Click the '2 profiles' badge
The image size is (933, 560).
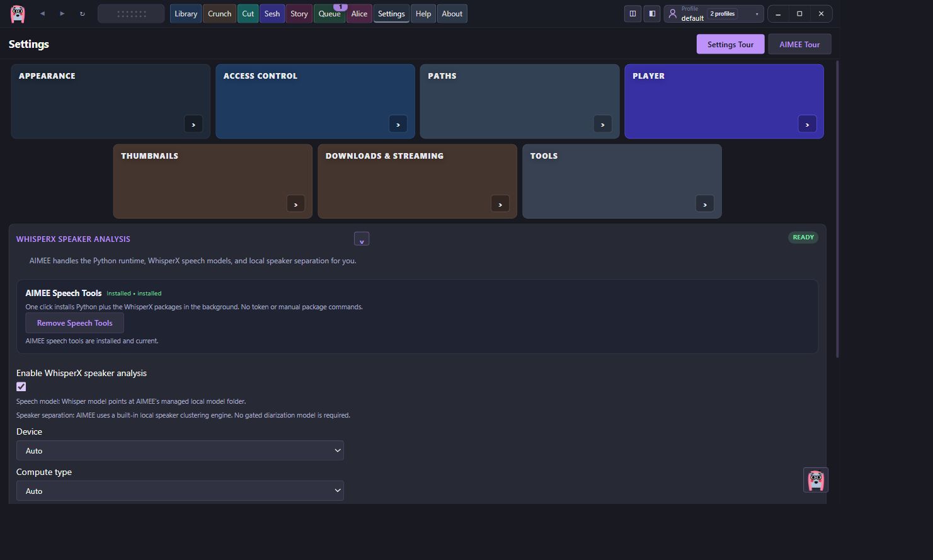tap(723, 13)
